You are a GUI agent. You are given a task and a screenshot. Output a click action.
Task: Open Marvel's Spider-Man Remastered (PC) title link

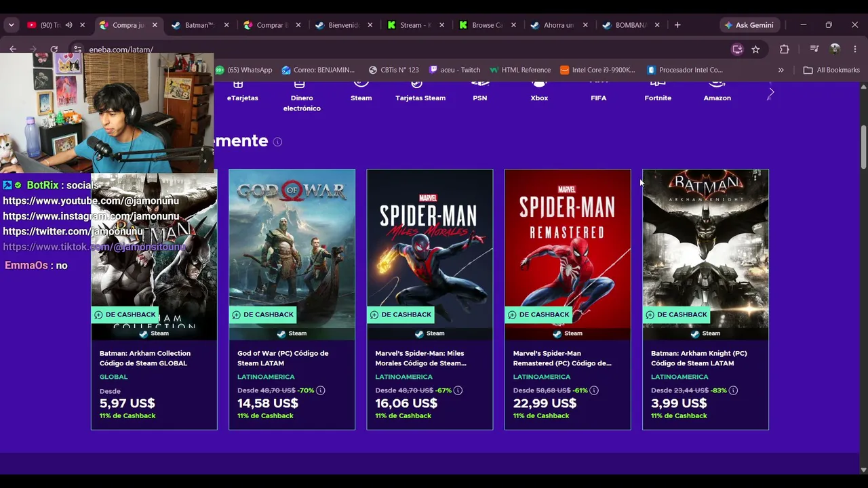point(562,358)
